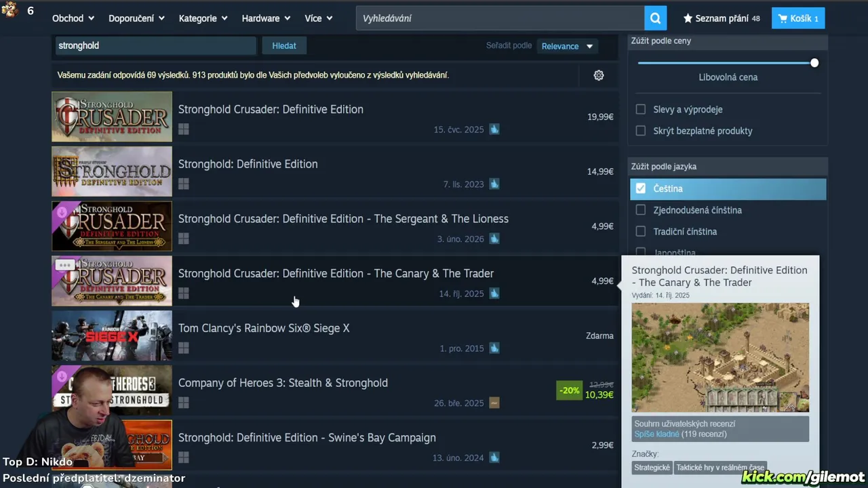
Task: Open Tom Clancy's Rainbow Six Siege X result
Action: pyautogui.click(x=335, y=335)
